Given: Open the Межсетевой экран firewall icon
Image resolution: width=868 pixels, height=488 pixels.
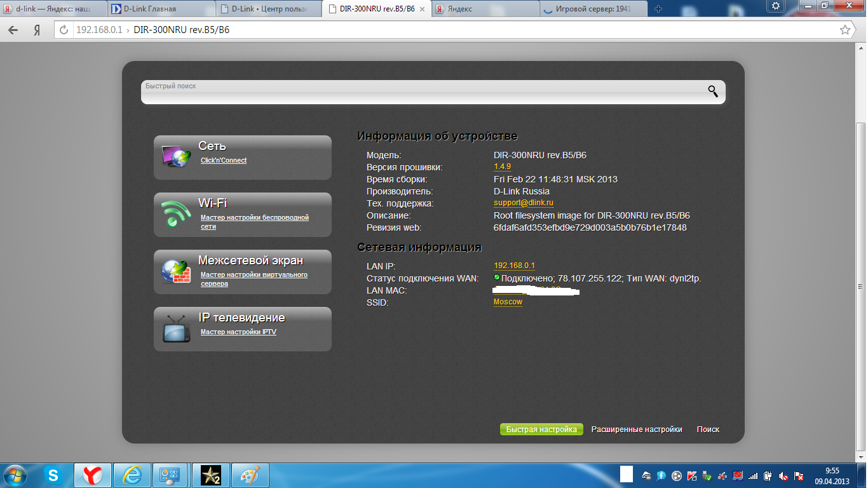Looking at the screenshot, I should tap(176, 271).
